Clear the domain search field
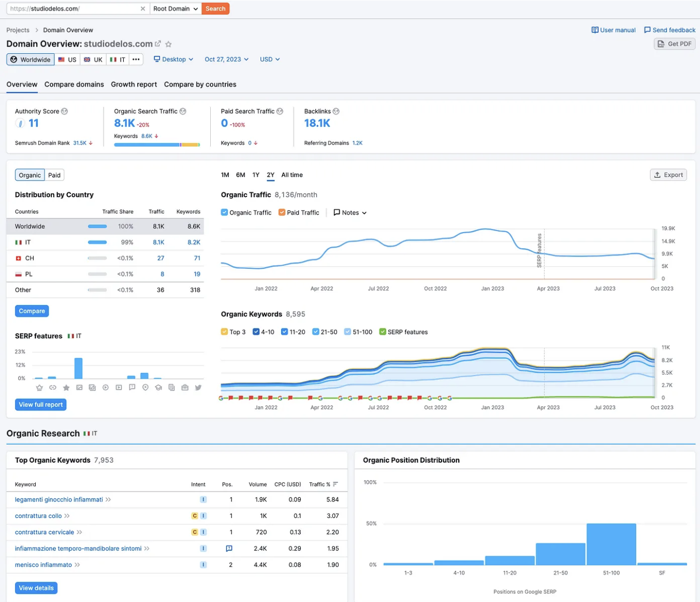Image resolution: width=700 pixels, height=602 pixels. click(143, 9)
